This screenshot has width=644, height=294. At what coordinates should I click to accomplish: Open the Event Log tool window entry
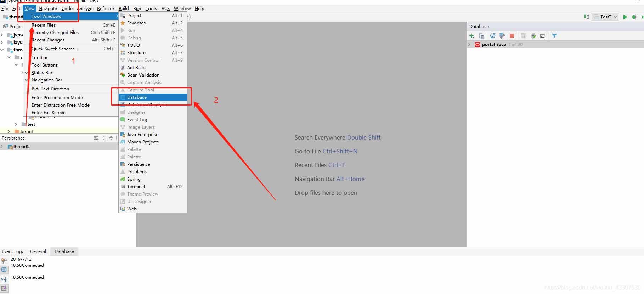(153, 120)
